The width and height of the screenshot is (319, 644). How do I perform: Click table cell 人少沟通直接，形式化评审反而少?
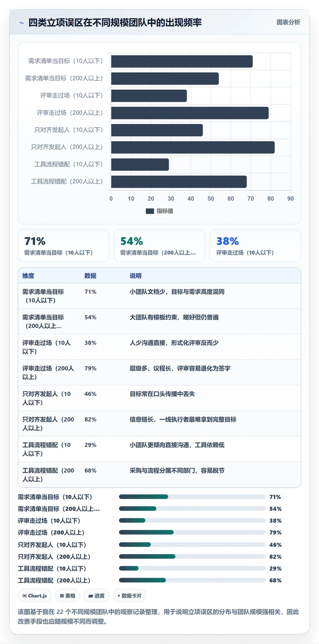(x=174, y=343)
